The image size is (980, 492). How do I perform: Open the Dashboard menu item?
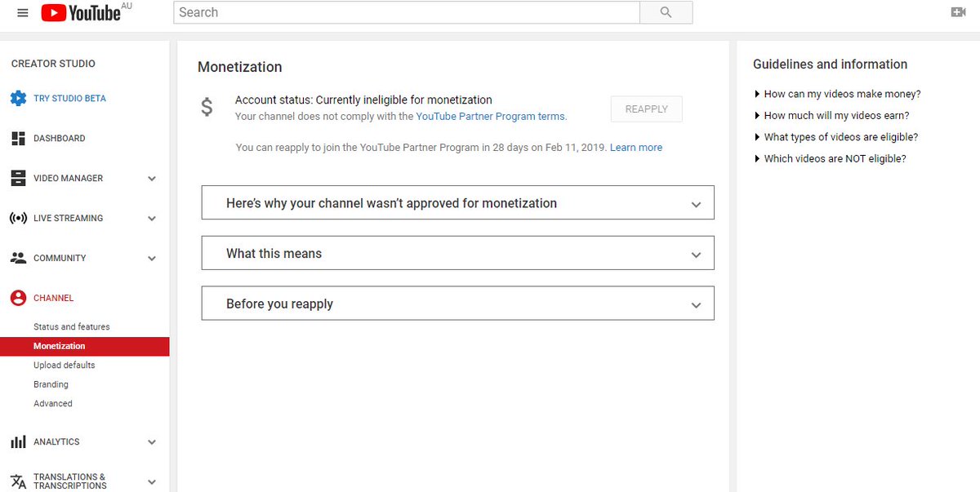(60, 139)
